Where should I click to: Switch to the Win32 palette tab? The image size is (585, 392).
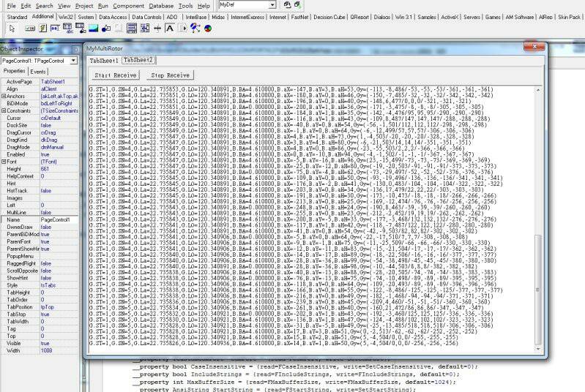(x=66, y=17)
